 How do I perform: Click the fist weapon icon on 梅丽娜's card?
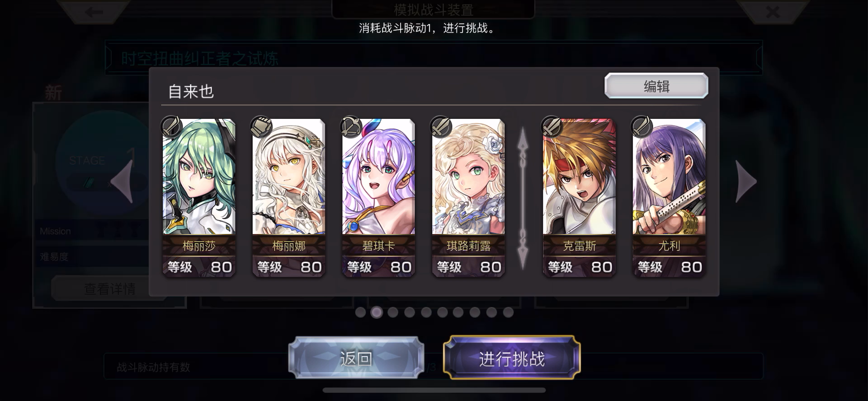click(x=261, y=126)
